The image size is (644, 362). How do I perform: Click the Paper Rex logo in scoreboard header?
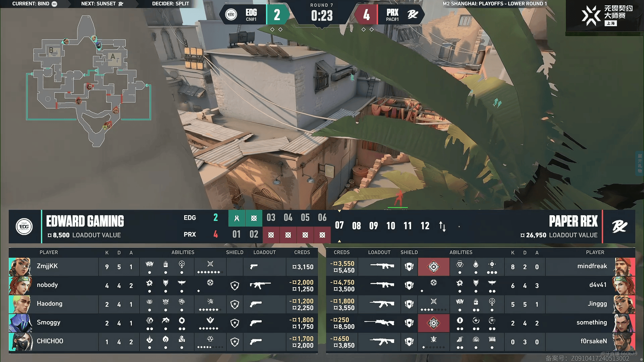[x=619, y=227]
